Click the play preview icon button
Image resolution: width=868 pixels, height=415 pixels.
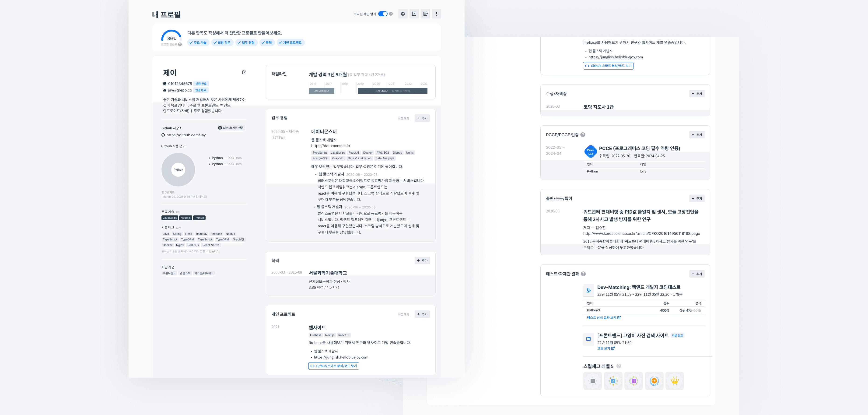pos(414,14)
